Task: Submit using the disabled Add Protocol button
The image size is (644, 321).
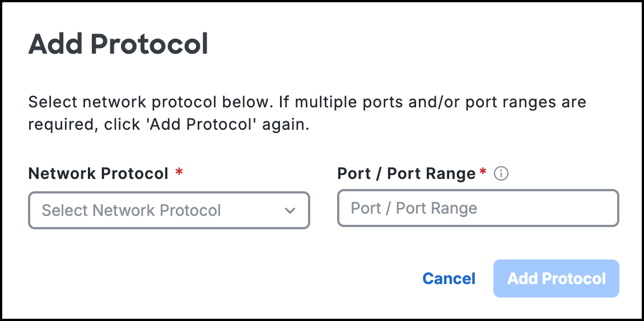Action: click(556, 278)
